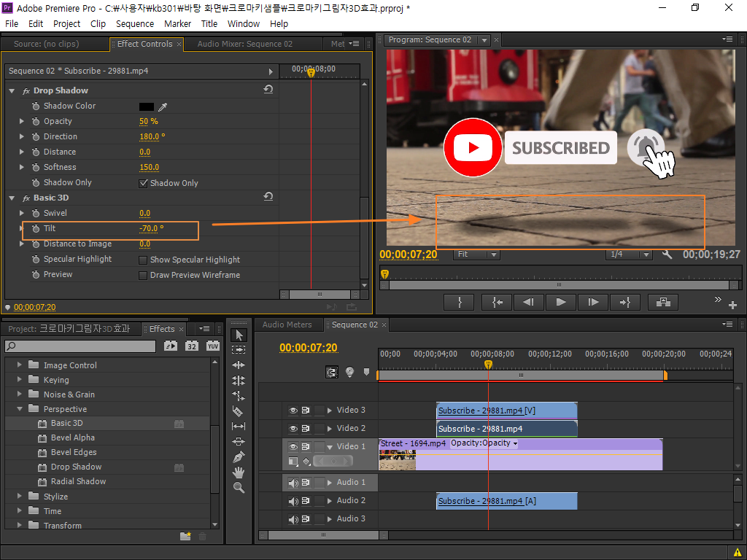Screen dimensions: 747x560
Task: Open the 1/4 playback resolution dropdown
Action: [x=629, y=254]
